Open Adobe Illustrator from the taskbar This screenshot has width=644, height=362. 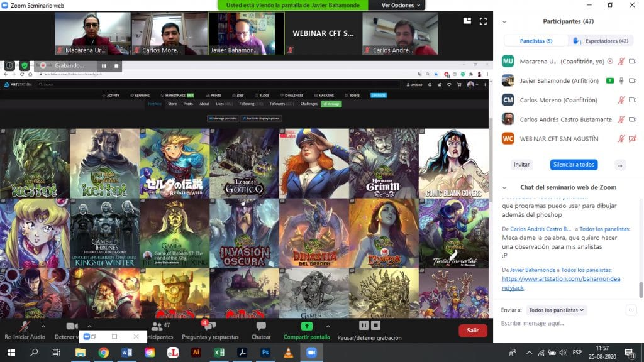pyautogui.click(x=196, y=353)
